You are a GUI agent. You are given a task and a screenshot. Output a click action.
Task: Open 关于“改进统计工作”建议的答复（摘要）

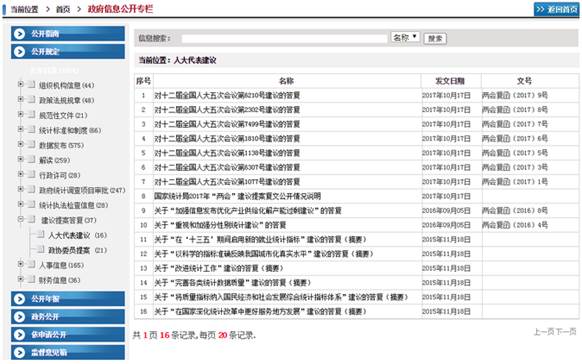pyautogui.click(x=219, y=268)
